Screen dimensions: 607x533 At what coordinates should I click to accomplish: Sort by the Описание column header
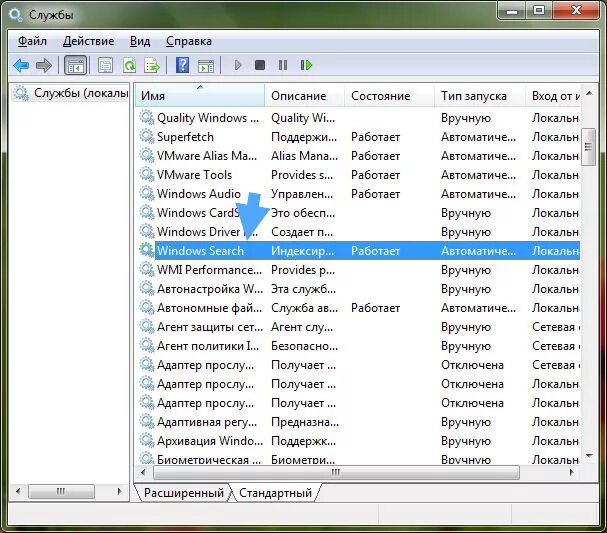click(305, 96)
